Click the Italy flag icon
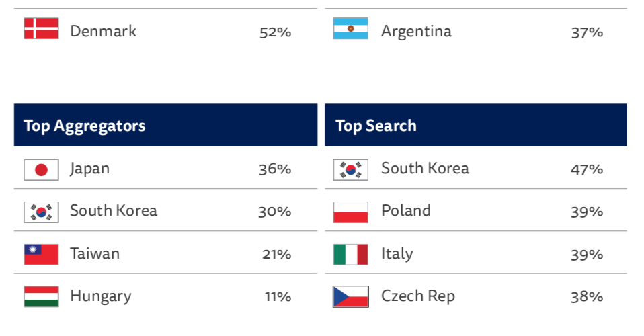 point(351,254)
